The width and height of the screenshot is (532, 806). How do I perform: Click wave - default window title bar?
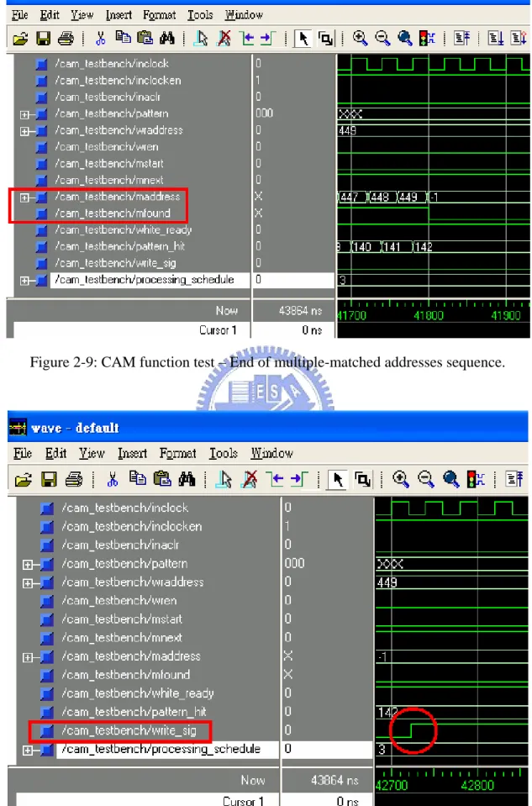tap(267, 427)
